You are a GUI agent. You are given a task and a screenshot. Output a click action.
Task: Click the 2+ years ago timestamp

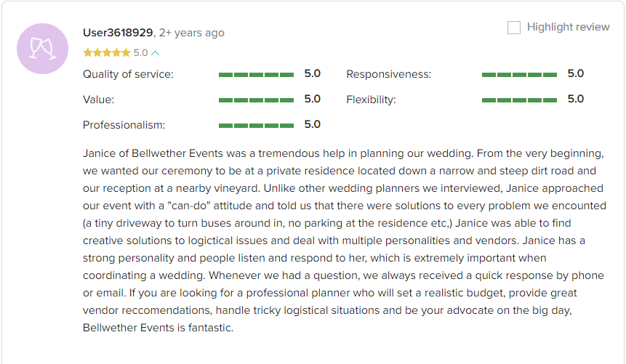click(192, 33)
